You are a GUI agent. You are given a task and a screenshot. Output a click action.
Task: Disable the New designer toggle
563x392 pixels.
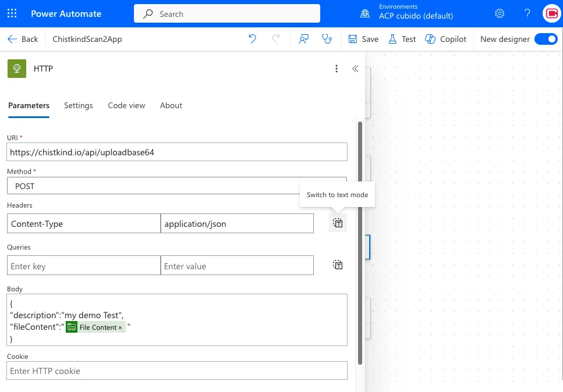pos(546,39)
